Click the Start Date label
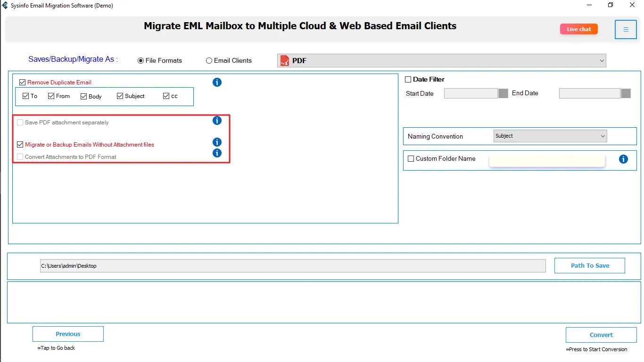 coord(420,93)
